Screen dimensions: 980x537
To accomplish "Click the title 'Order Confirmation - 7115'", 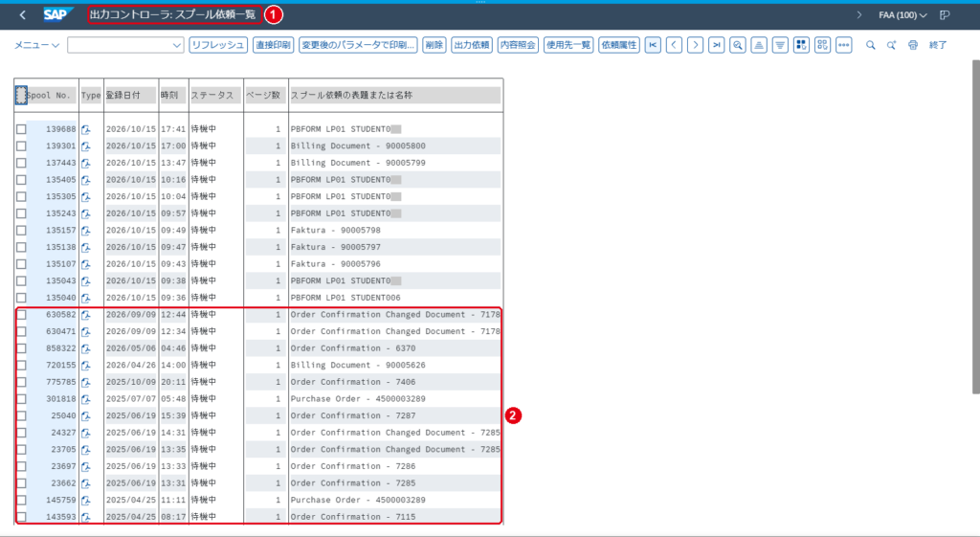I will click(x=352, y=517).
